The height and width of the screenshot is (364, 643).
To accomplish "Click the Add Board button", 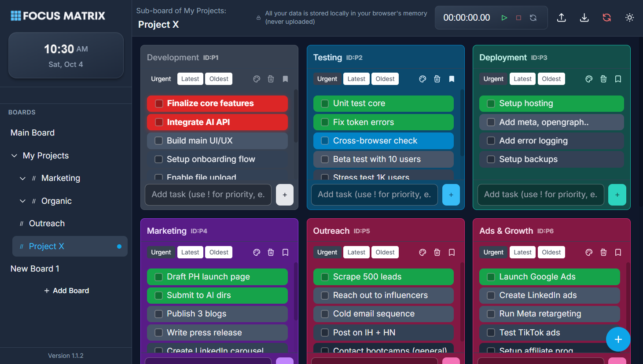I will [66, 290].
